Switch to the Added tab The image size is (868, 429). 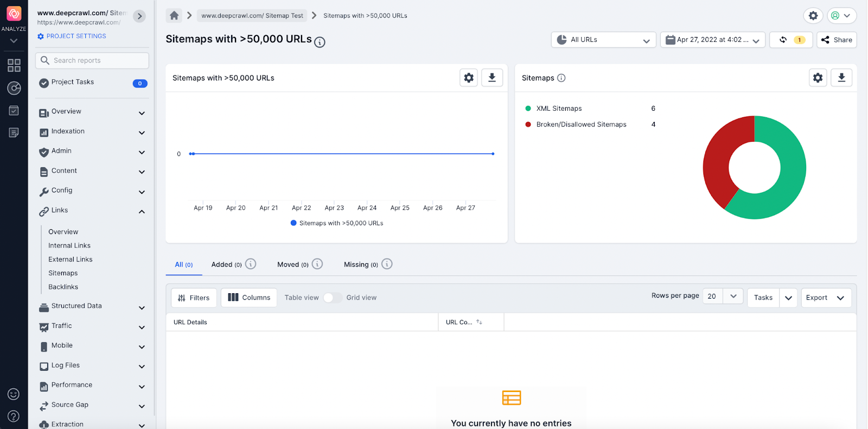[226, 264]
